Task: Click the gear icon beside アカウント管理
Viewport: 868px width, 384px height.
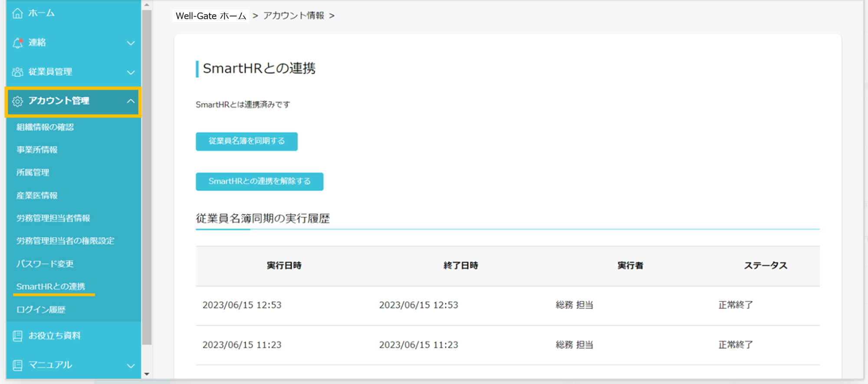Action: 17,101
